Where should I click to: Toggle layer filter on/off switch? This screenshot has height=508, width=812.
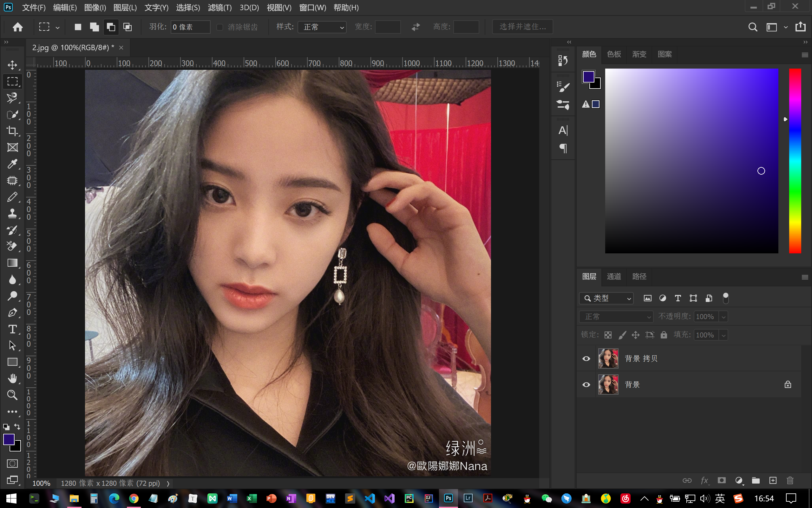(725, 298)
